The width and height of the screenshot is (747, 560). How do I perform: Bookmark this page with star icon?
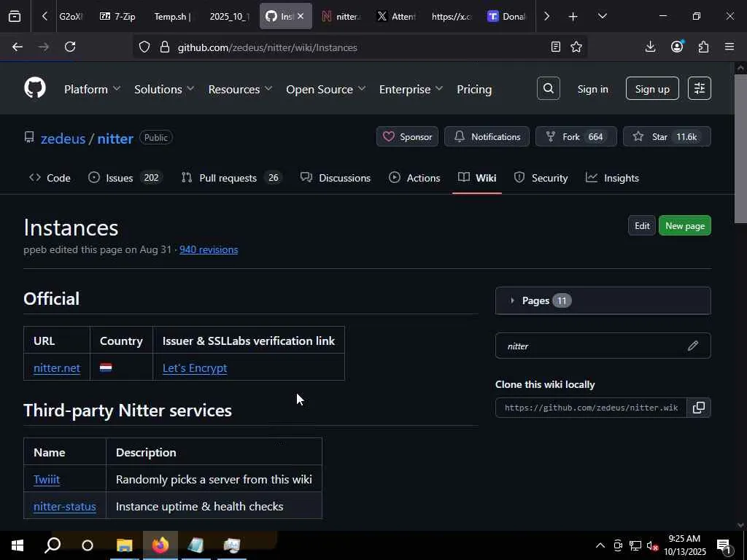pyautogui.click(x=576, y=47)
